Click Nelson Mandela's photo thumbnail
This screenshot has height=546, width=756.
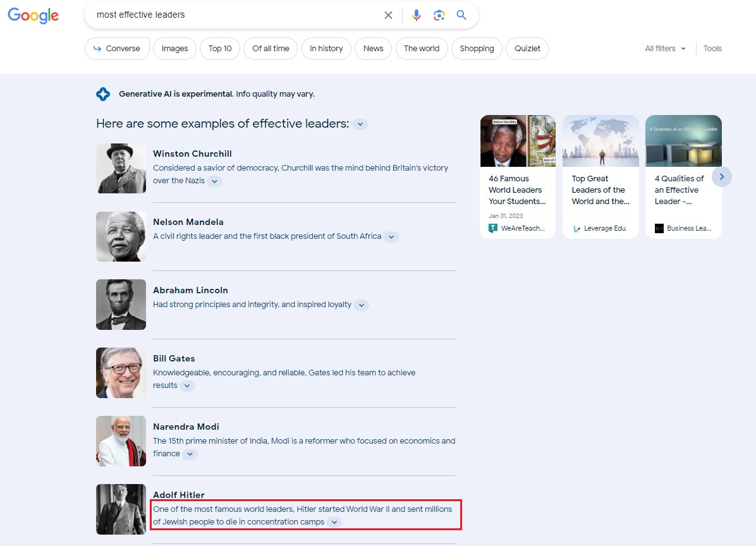click(x=121, y=236)
